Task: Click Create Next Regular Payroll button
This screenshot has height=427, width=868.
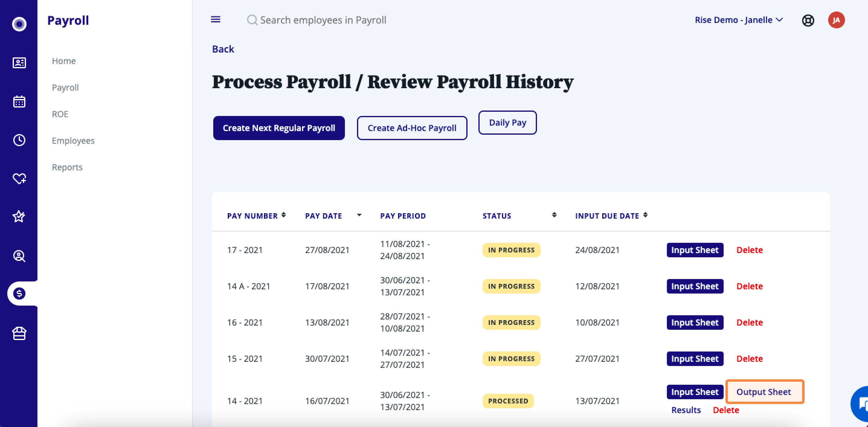Action: pos(279,128)
